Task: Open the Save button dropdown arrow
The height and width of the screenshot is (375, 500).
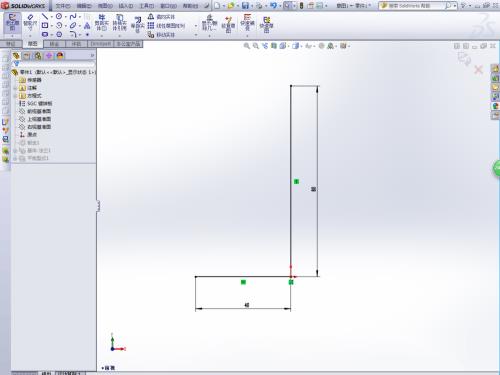Action: point(252,6)
